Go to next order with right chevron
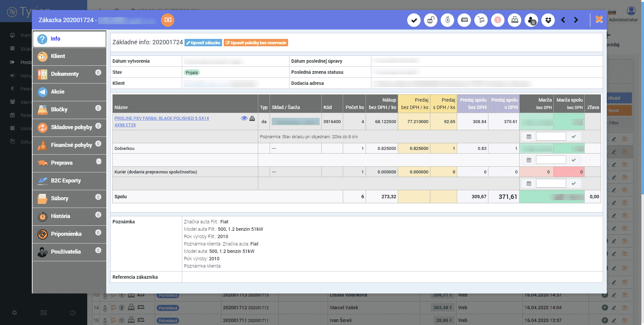The image size is (644, 325). (576, 20)
